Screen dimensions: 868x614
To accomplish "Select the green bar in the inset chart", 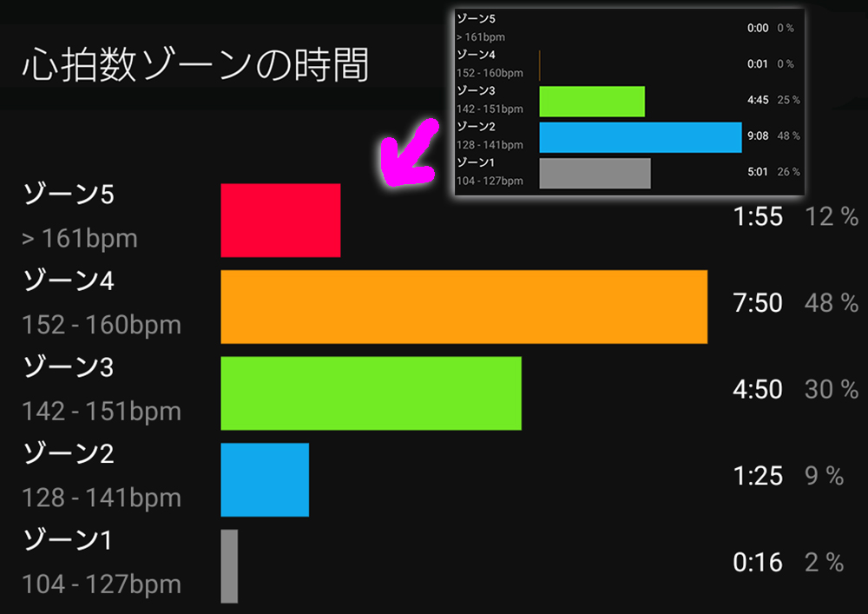I will (x=592, y=102).
